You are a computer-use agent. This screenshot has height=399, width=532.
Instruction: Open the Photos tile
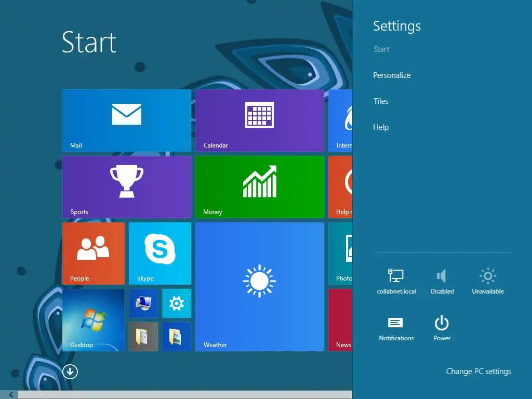[x=340, y=253]
